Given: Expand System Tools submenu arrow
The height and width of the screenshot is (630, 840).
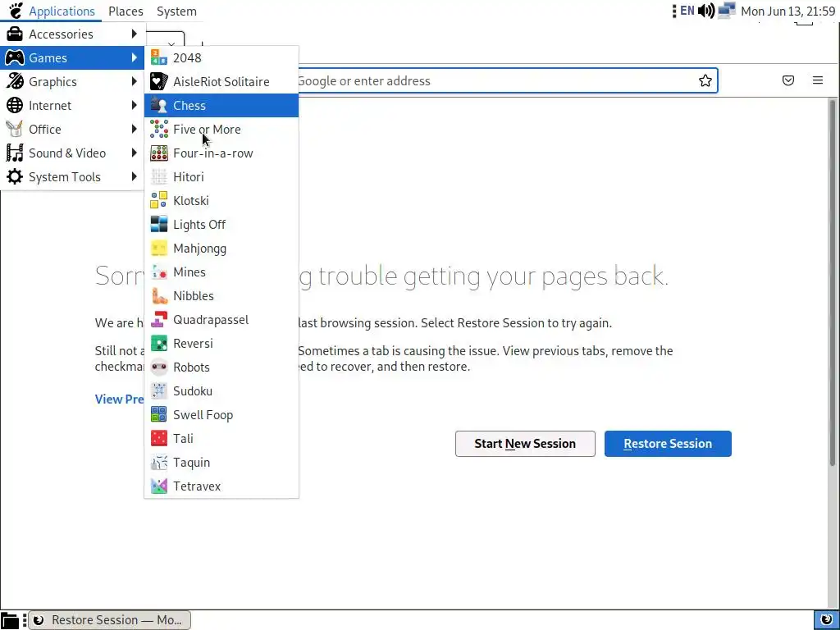Looking at the screenshot, I should pyautogui.click(x=134, y=177).
